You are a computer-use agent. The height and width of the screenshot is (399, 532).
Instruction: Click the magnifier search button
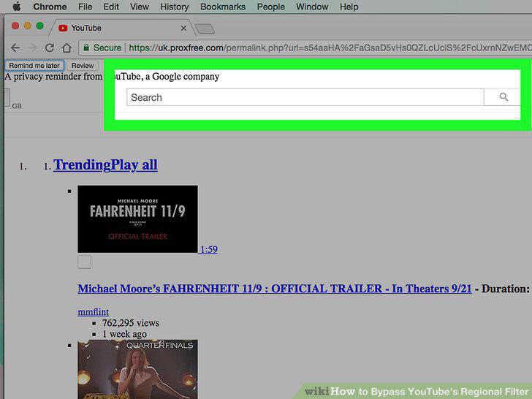(x=503, y=97)
